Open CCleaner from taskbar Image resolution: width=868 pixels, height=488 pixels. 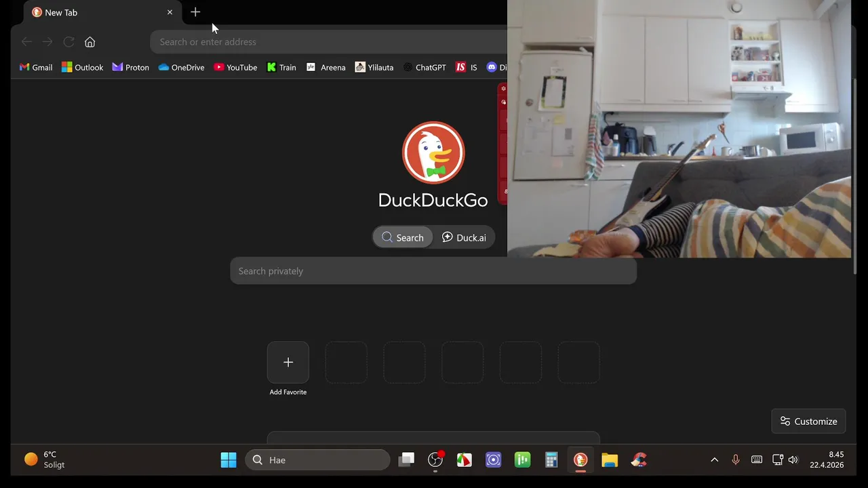(639, 460)
